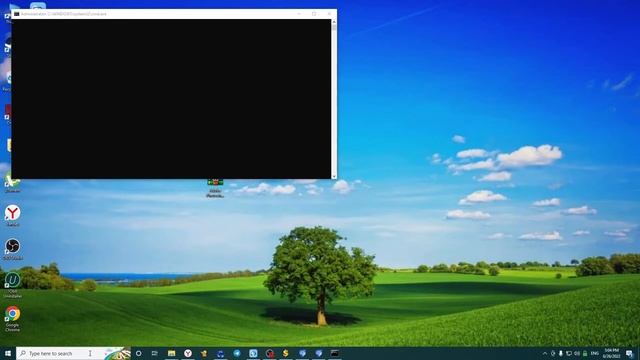The height and width of the screenshot is (360, 640).
Task: Open the Yandex desktop shortcut
Action: pyautogui.click(x=13, y=216)
